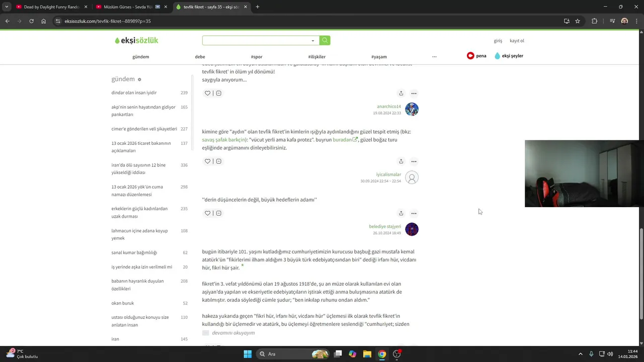Screen dimensions: 644x362
Task: Switch to the Müslüm Gürses YouTube tab
Action: (x=132, y=7)
